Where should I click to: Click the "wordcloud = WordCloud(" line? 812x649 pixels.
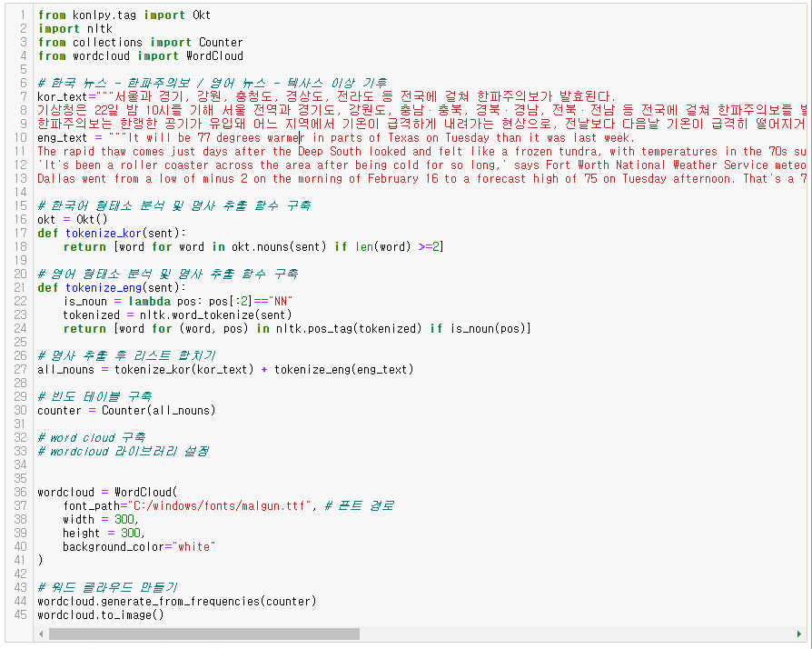pos(107,492)
